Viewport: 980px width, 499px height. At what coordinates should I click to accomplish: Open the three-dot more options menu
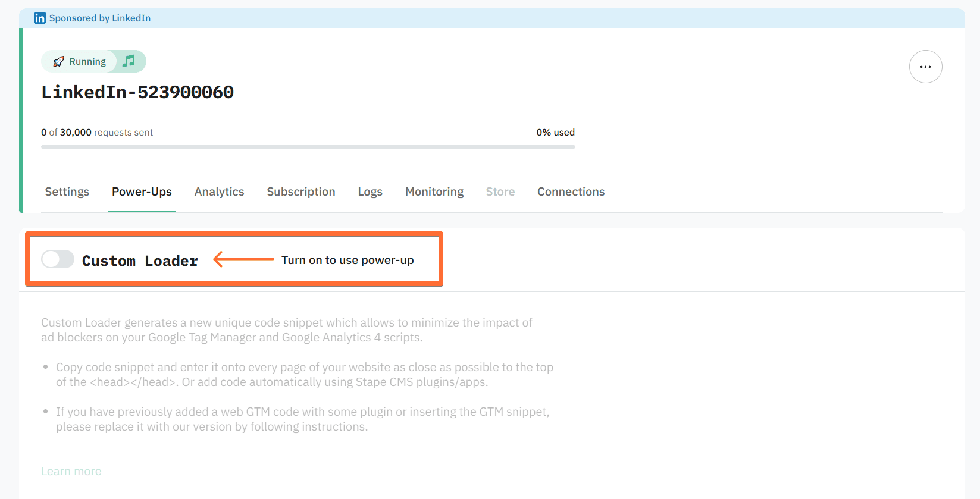[x=925, y=67]
